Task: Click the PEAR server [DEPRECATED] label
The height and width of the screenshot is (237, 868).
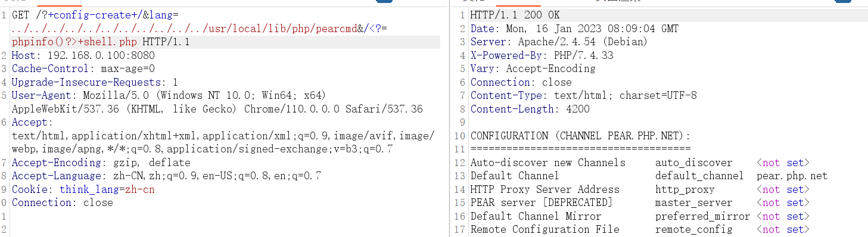Action: tap(542, 202)
